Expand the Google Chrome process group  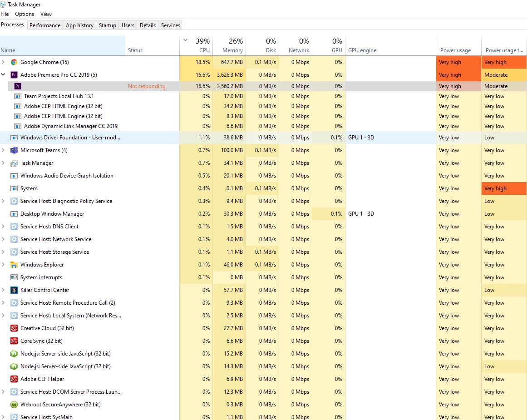click(x=3, y=62)
